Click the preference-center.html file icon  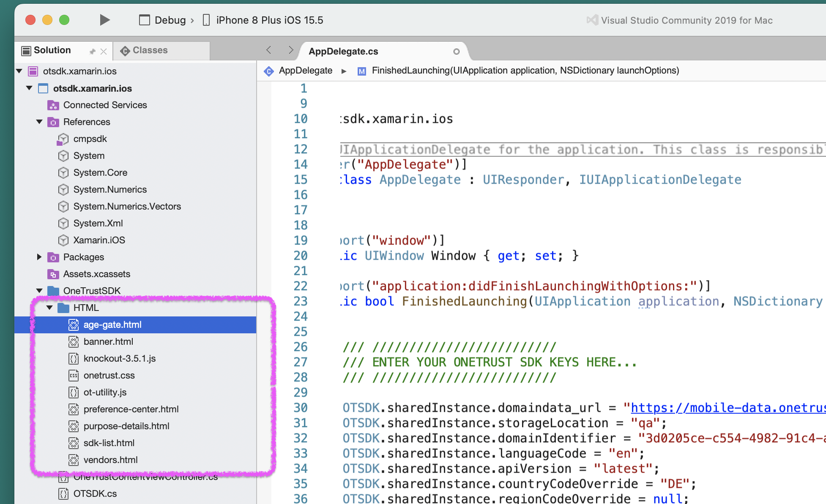[74, 409]
